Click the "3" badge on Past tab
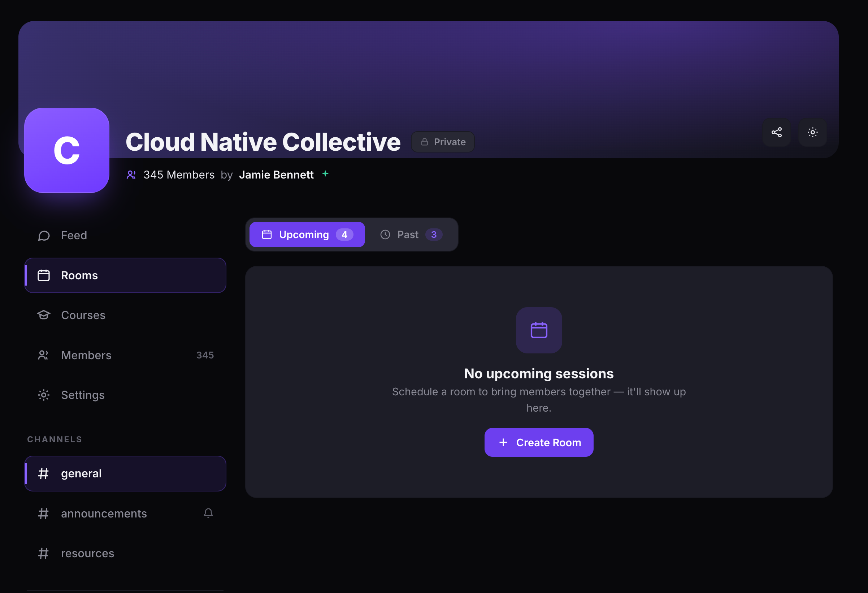The image size is (868, 593). (434, 235)
